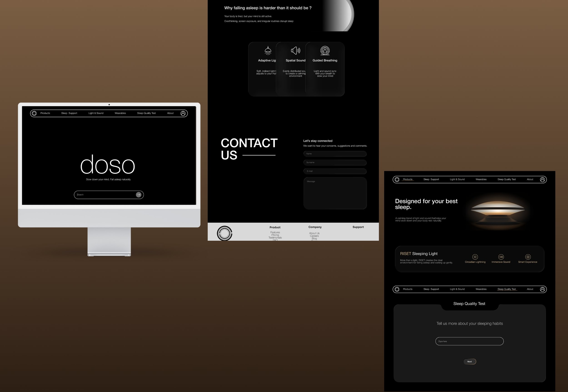568x392 pixels.
Task: Open Products in the iMac screen navbar
Action: [x=45, y=113]
